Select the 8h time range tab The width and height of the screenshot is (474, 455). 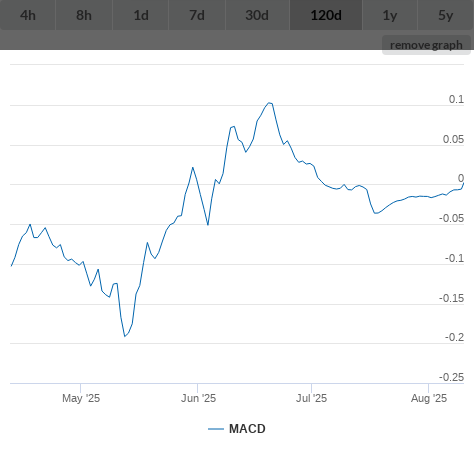tap(84, 15)
